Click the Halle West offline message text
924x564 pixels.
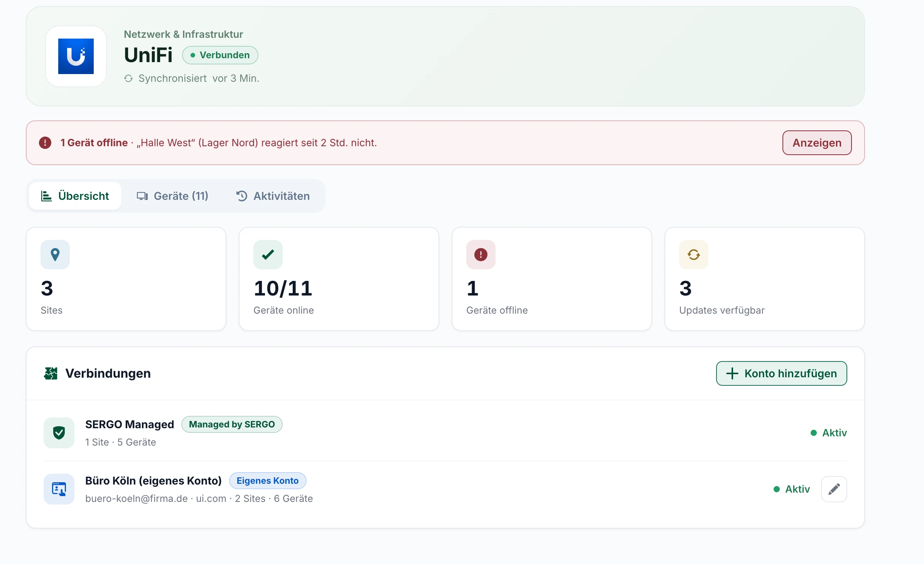point(256,143)
